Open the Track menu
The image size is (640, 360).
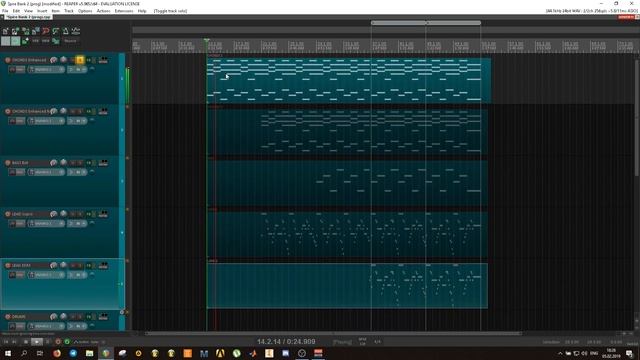(69, 11)
